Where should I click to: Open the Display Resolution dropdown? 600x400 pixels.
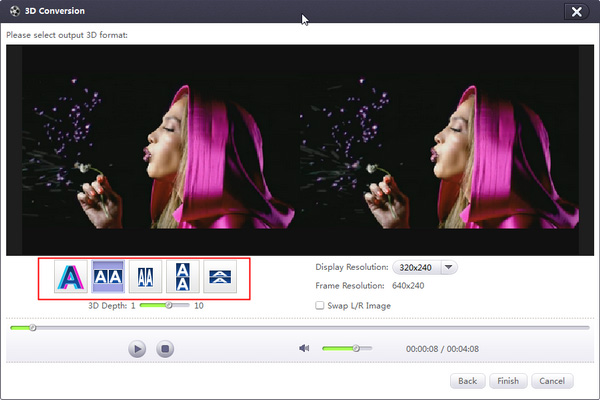pos(449,268)
